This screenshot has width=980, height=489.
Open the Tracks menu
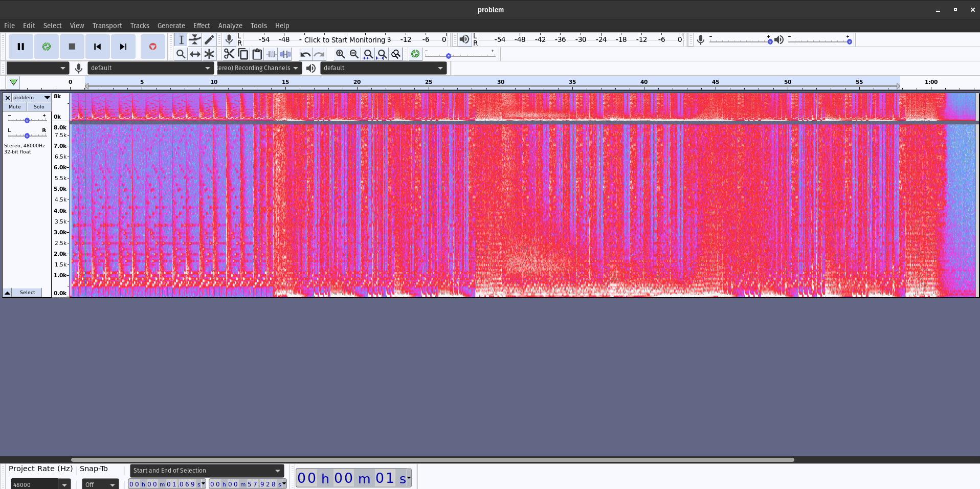[x=140, y=26]
